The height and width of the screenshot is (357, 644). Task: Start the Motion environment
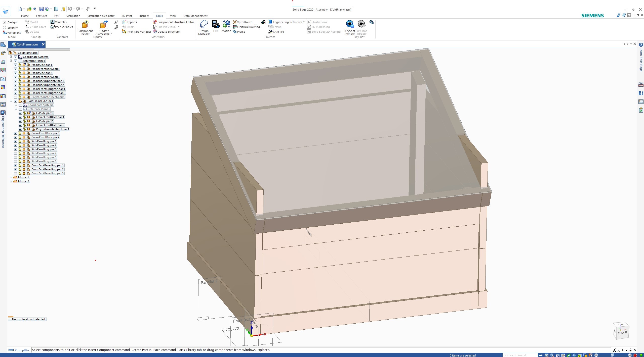pyautogui.click(x=226, y=26)
